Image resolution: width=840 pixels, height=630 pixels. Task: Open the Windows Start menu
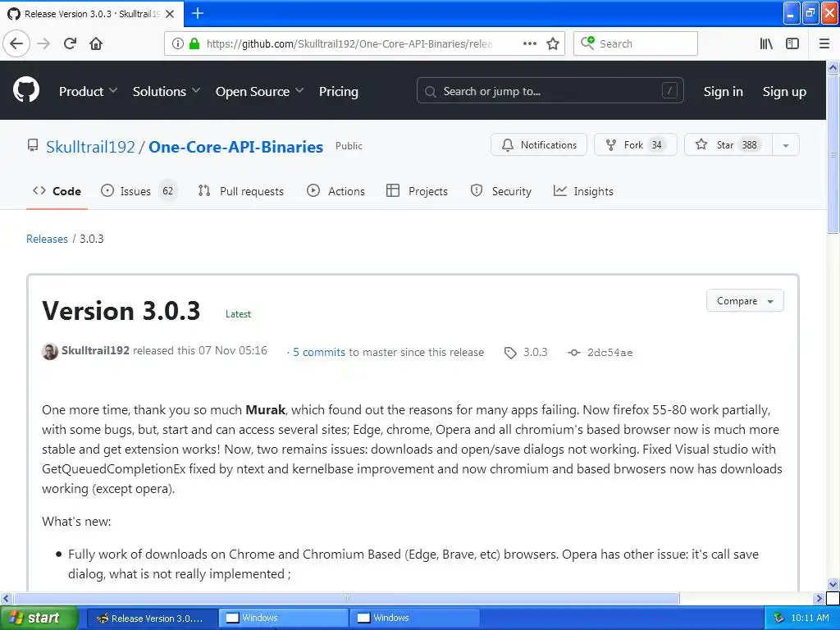[x=39, y=618]
